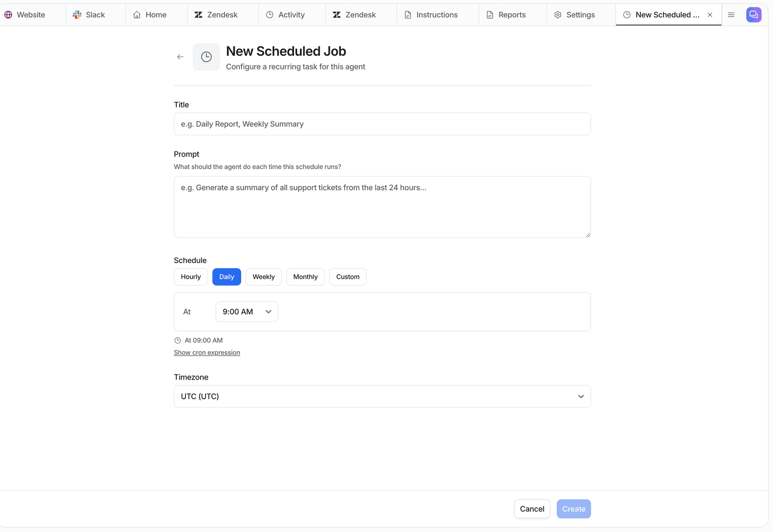The image size is (773, 532).
Task: Click the Activity clock icon
Action: [270, 15]
